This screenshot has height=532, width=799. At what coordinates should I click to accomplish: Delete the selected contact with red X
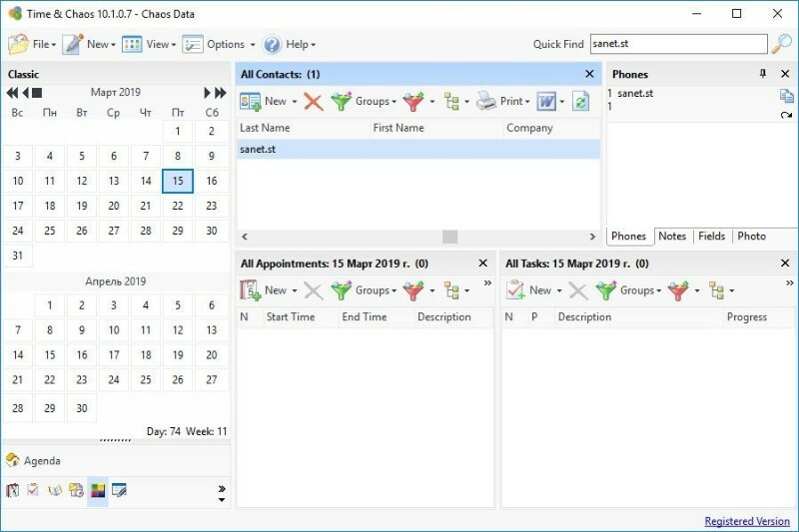click(x=314, y=101)
